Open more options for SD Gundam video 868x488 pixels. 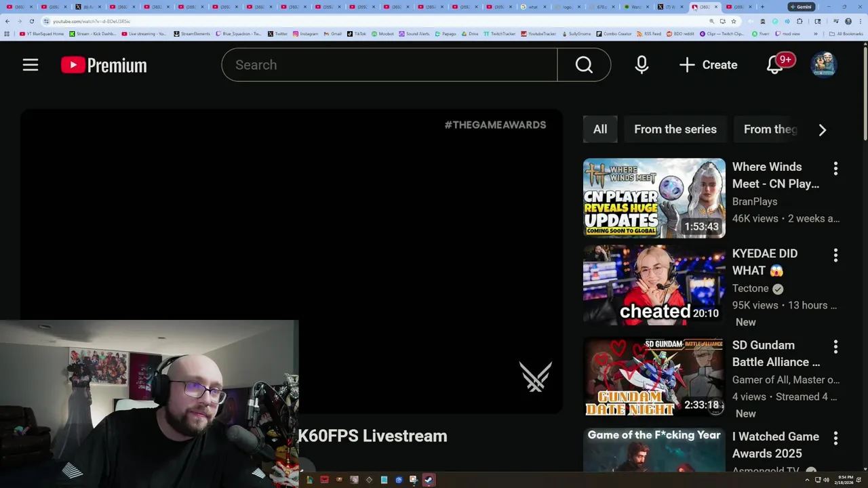[835, 346]
